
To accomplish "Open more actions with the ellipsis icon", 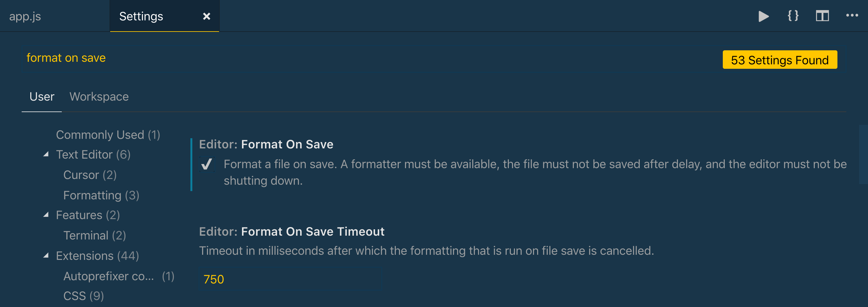I will point(852,16).
